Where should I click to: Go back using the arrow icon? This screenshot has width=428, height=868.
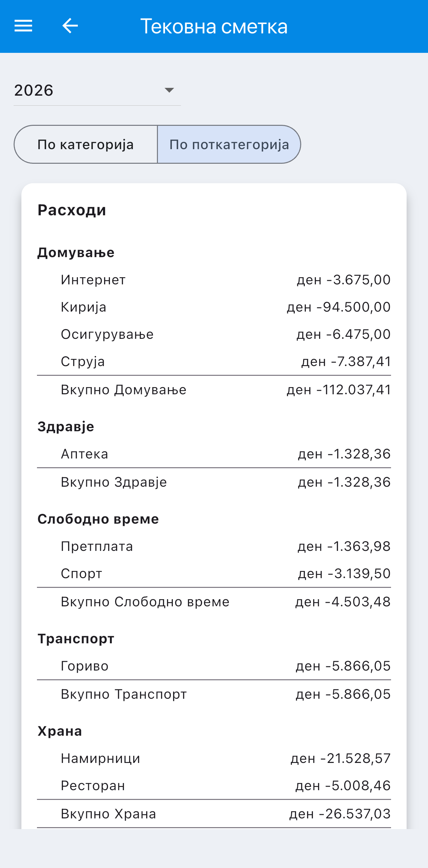tap(70, 26)
